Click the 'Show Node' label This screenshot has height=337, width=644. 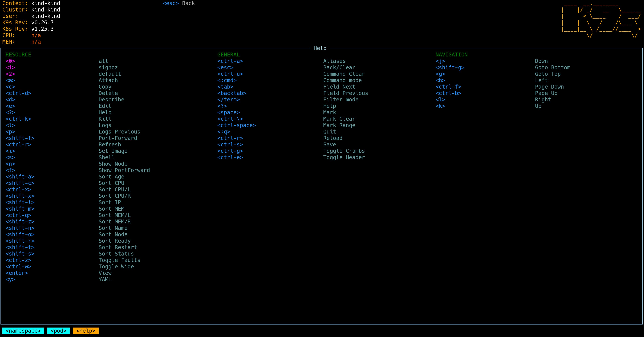click(113, 164)
